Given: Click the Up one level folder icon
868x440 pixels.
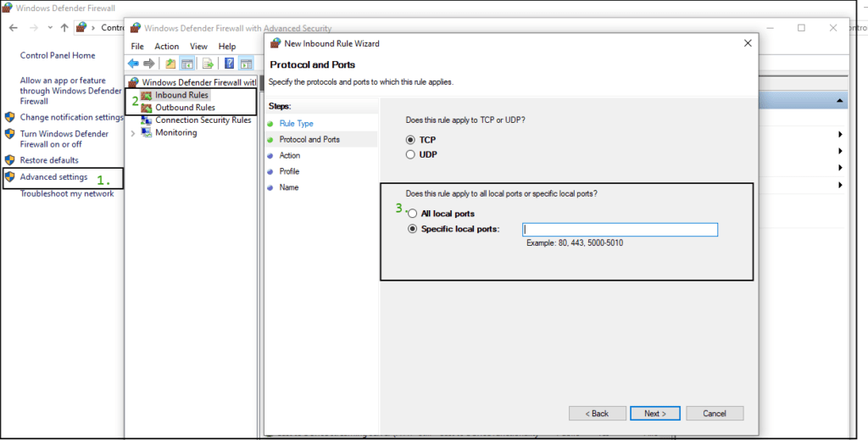Looking at the screenshot, I should pyautogui.click(x=170, y=63).
